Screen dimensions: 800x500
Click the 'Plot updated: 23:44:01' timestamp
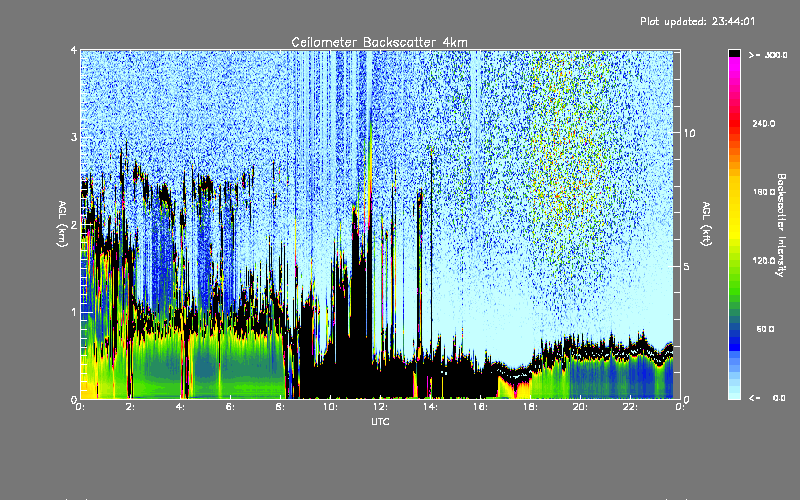click(x=697, y=21)
